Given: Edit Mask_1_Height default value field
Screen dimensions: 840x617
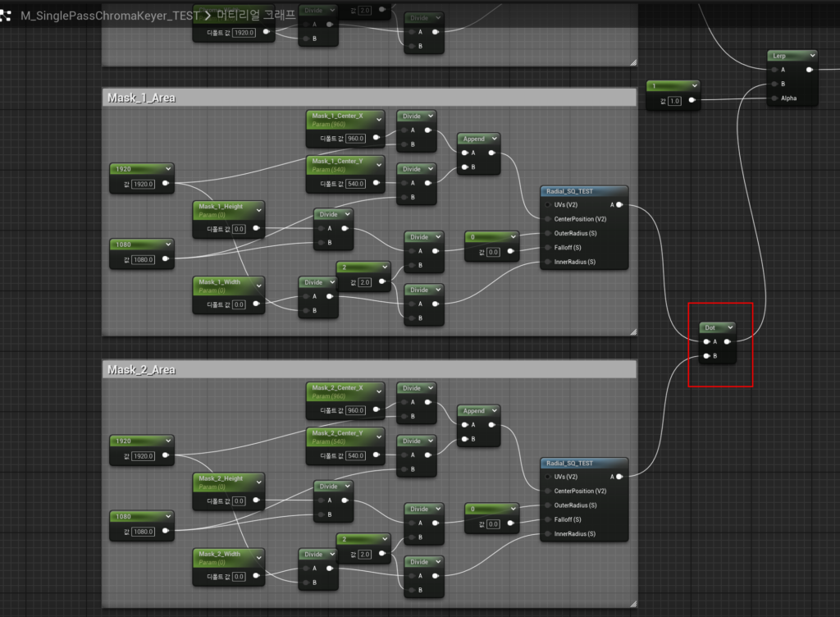Looking at the screenshot, I should (239, 229).
